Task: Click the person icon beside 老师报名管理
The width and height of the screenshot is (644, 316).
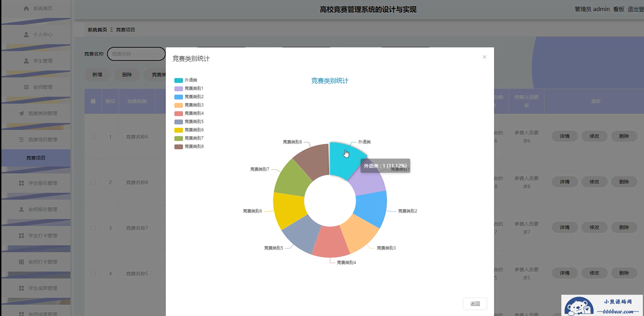Action: (21, 209)
